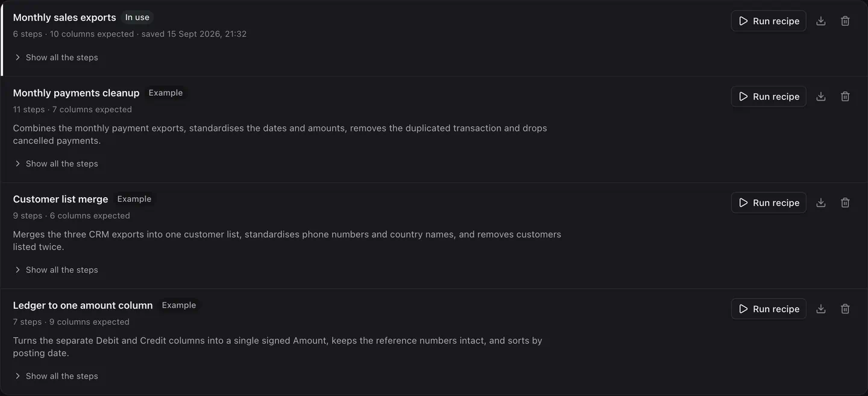Select the Monthly sales exports title
The width and height of the screenshot is (868, 396).
pyautogui.click(x=64, y=17)
